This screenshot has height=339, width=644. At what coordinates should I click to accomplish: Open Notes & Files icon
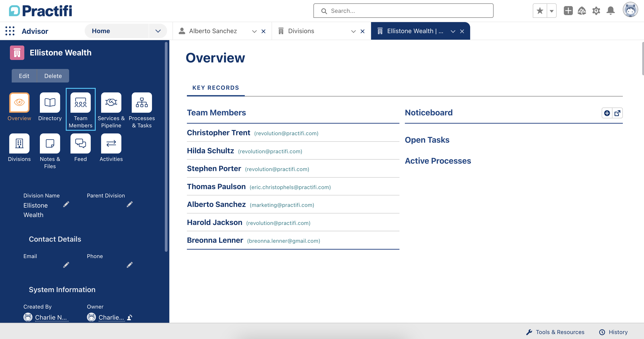[x=50, y=143]
